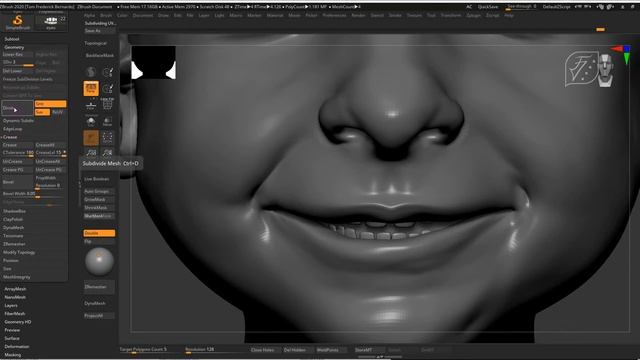Expand the EdgeLoop section
The height and width of the screenshot is (360, 640).
[x=12, y=129]
